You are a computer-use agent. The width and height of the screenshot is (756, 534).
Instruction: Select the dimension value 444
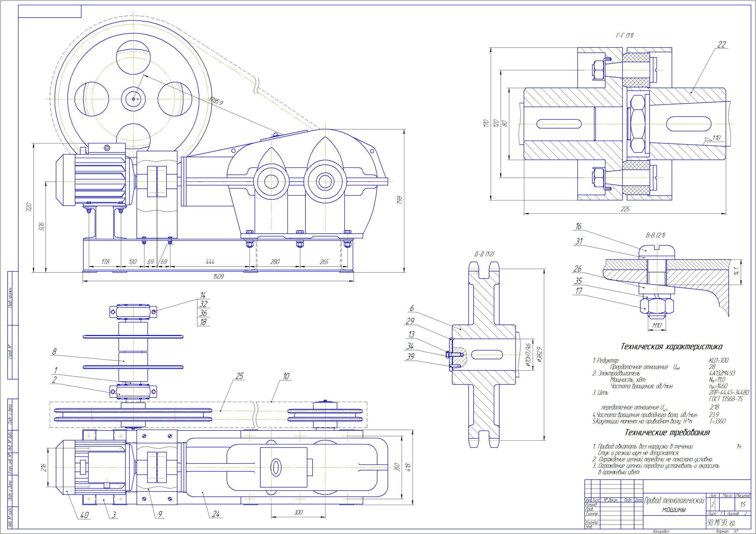(x=210, y=262)
